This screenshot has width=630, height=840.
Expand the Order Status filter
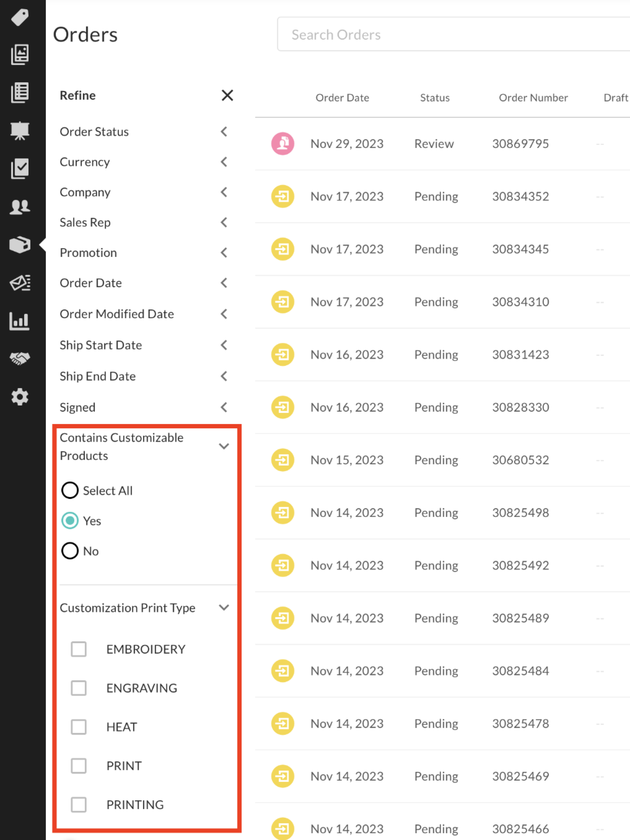(x=224, y=132)
